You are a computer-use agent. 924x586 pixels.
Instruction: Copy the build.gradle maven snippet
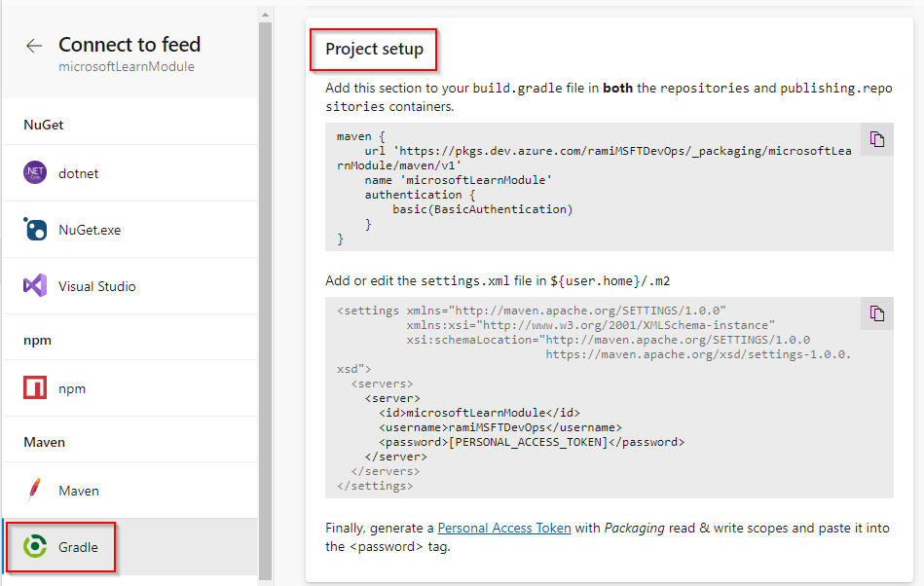876,139
